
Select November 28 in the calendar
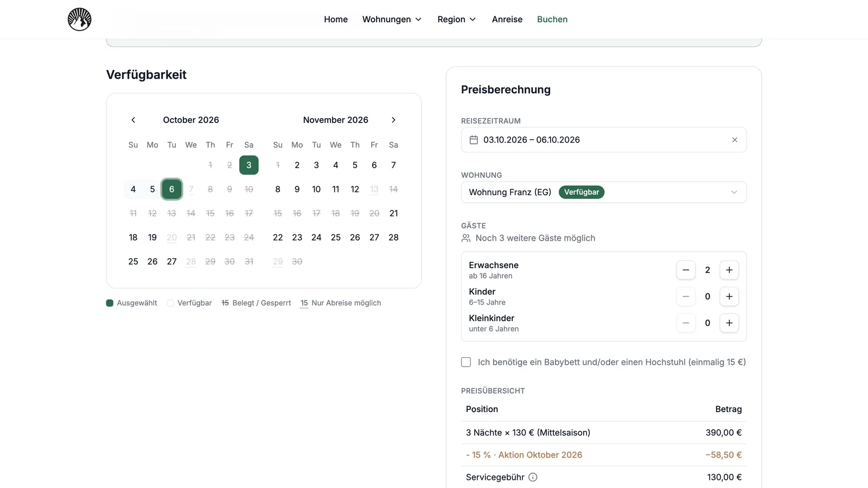[x=394, y=237]
